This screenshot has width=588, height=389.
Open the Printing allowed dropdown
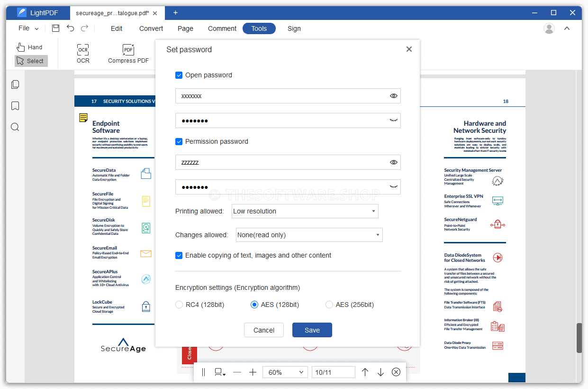[x=305, y=211]
